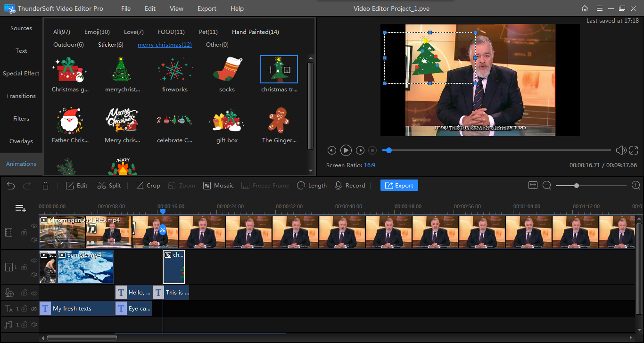Screen dimensions: 644x343
Task: Lock the overlay track
Action: point(24,267)
